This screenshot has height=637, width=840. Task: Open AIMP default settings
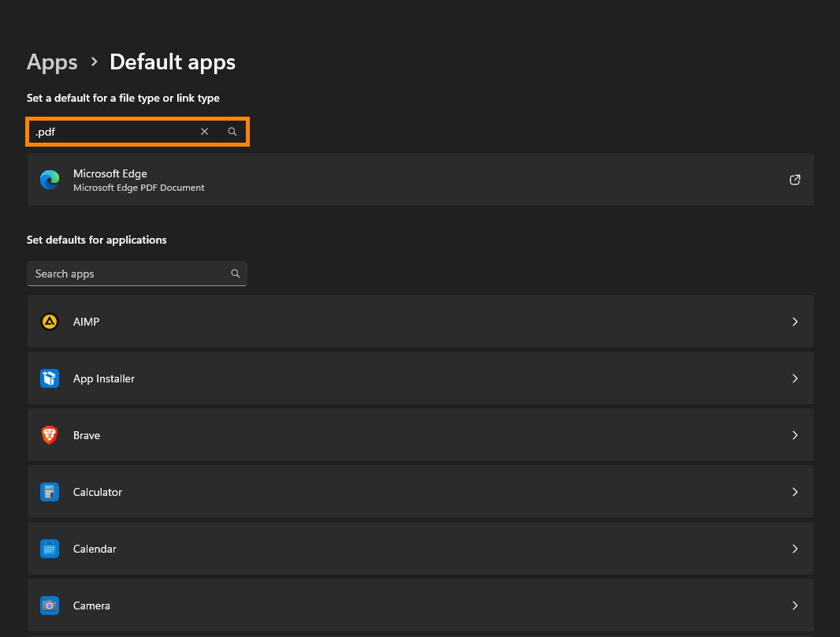click(x=421, y=322)
